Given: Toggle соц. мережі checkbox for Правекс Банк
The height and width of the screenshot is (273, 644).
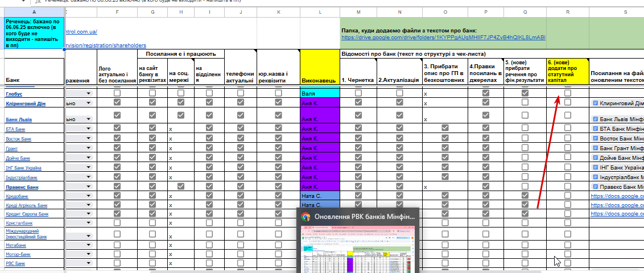Looking at the screenshot, I should click(181, 187).
